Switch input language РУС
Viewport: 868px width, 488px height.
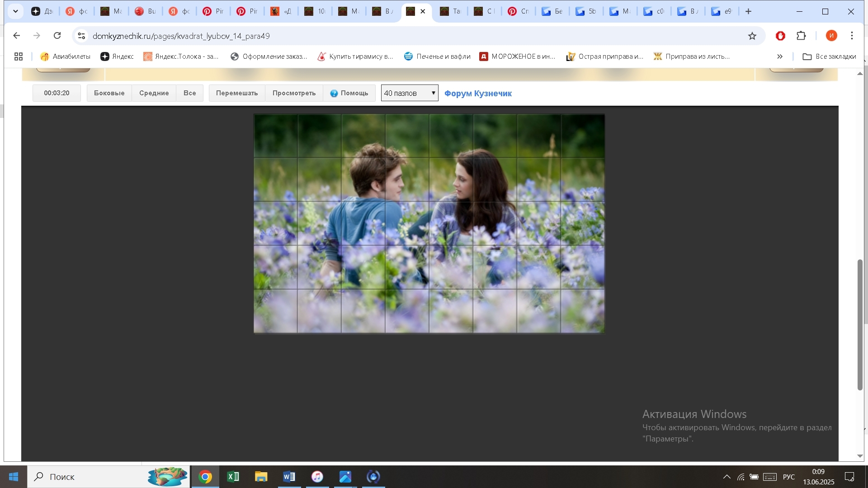coord(789,477)
